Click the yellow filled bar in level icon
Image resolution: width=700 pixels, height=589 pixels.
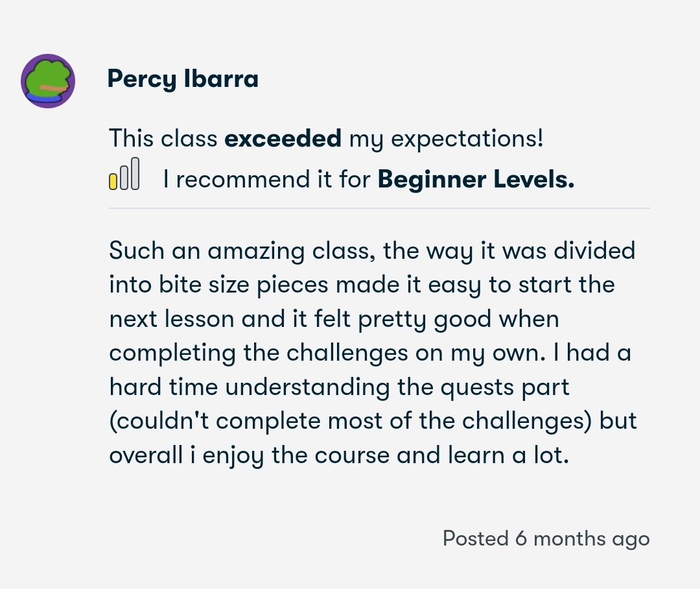pyautogui.click(x=113, y=181)
